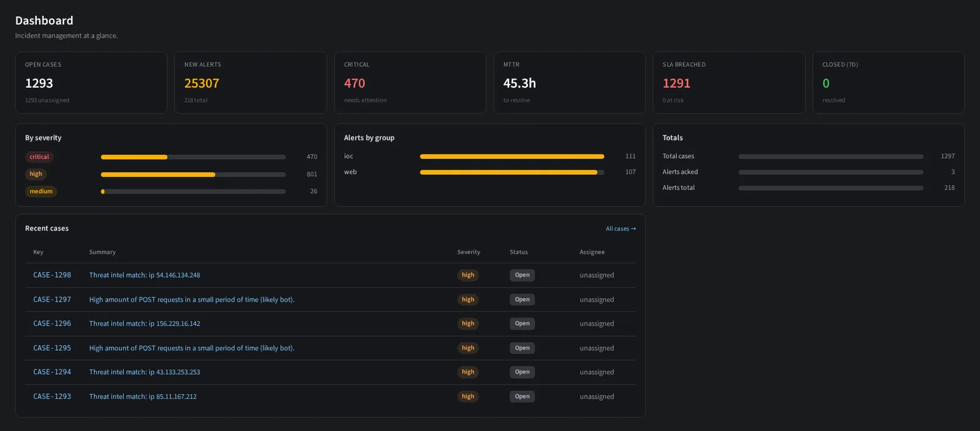
Task: Click the high severity progress bar
Action: tap(194, 175)
